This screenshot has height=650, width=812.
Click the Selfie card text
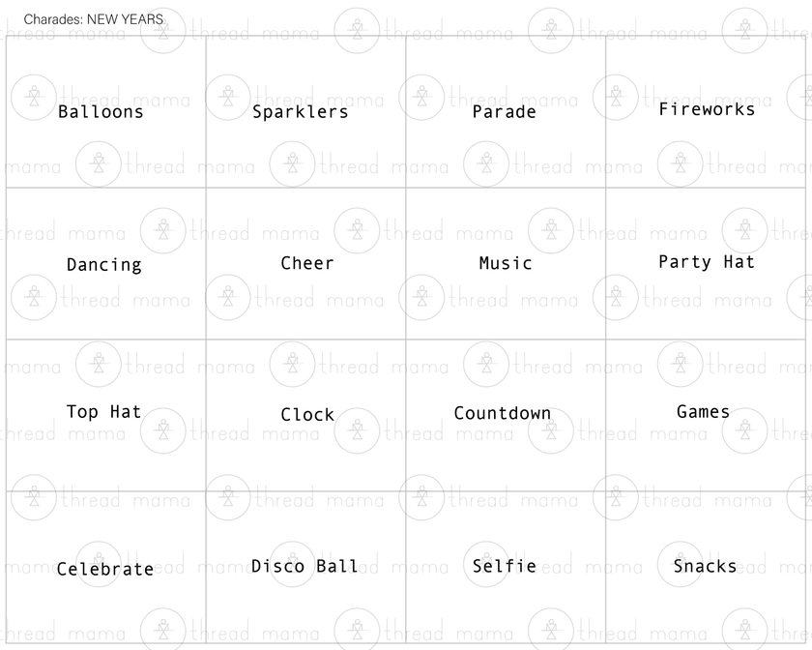[504, 567]
